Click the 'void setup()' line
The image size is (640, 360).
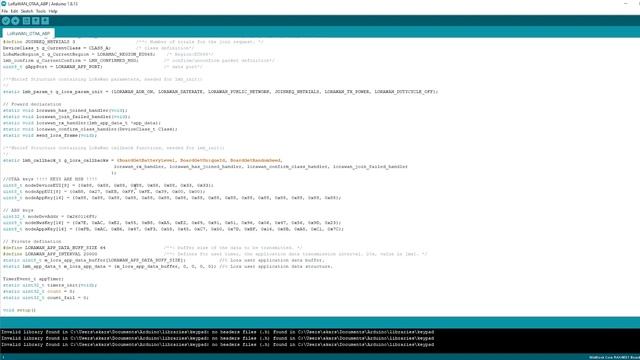coord(19,310)
